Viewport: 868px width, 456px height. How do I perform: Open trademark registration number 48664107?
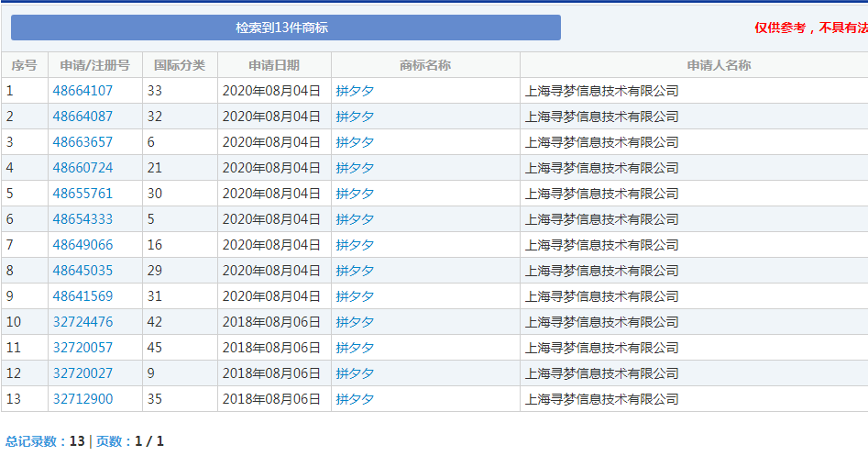coord(82,91)
